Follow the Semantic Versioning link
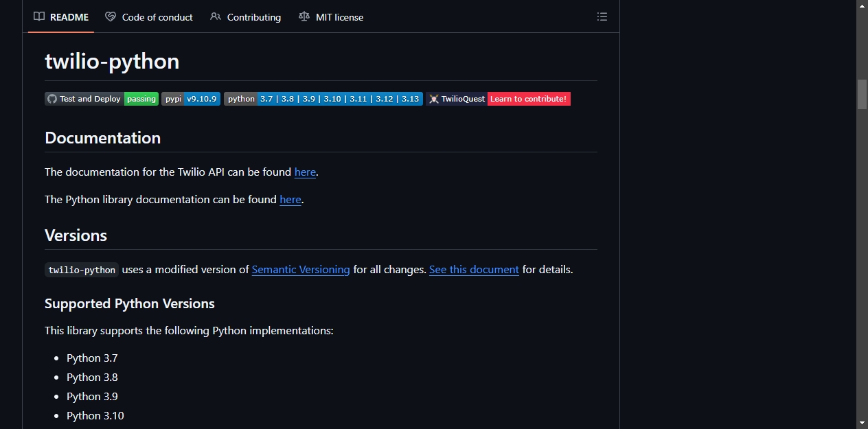Image resolution: width=868 pixels, height=429 pixels. pyautogui.click(x=301, y=270)
